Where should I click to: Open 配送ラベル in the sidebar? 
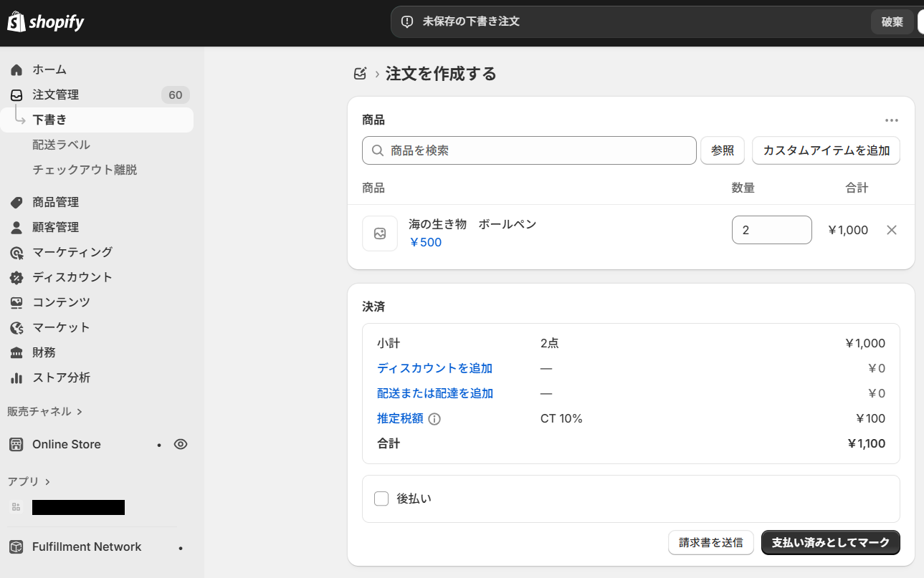coord(61,145)
